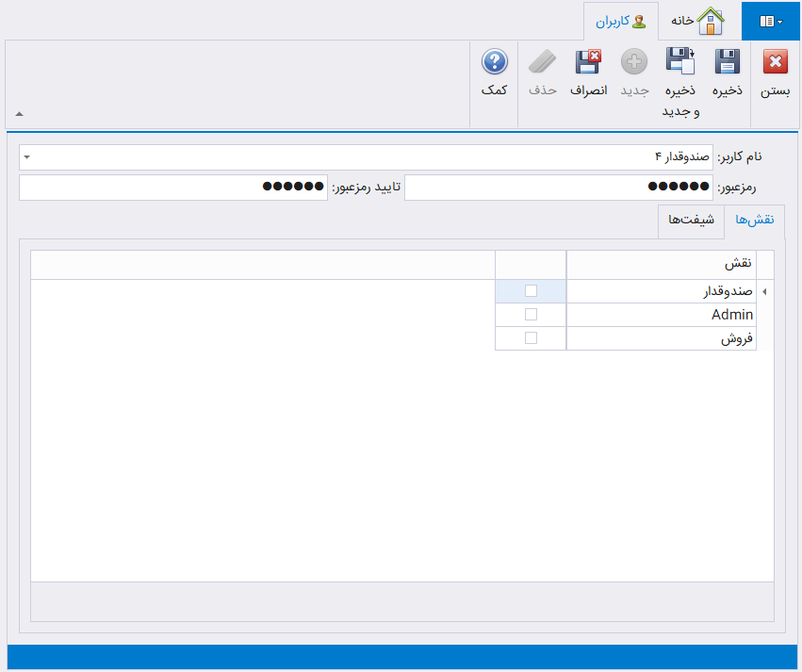Enable the Admin role checkbox
The height and width of the screenshot is (672, 802).
pos(531,315)
